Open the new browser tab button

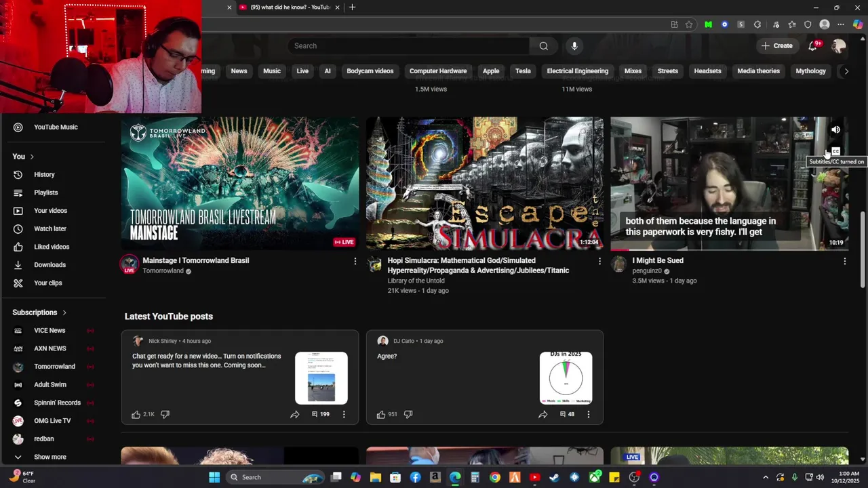[x=352, y=7]
